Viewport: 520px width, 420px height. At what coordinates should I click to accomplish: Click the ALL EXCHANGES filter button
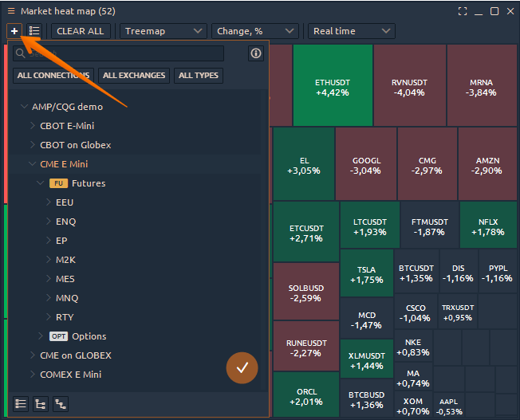click(134, 76)
